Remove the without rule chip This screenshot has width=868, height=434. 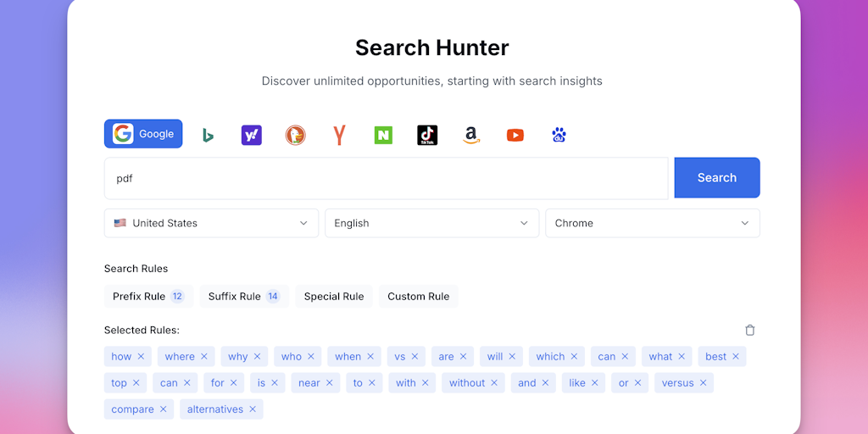tap(494, 382)
